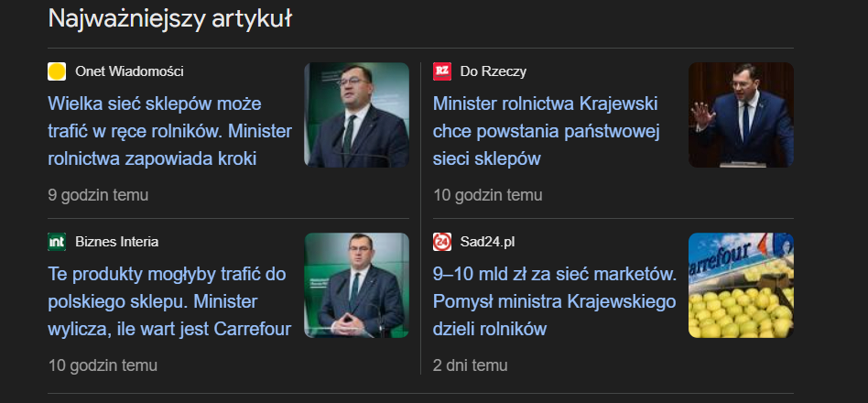Click the yellow Onet Wiadomości source icon
Image resolution: width=868 pixels, height=403 pixels.
57,71
